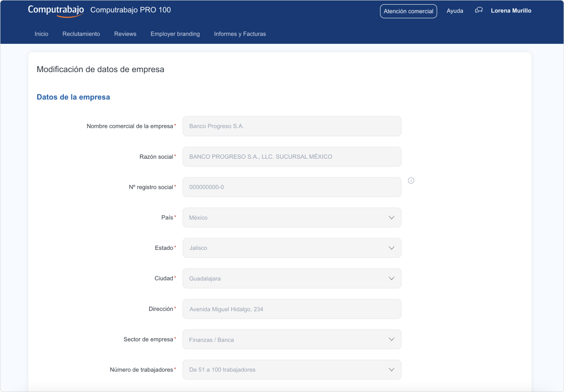Focus the Razón social input field
The image size is (564, 392).
click(x=292, y=157)
